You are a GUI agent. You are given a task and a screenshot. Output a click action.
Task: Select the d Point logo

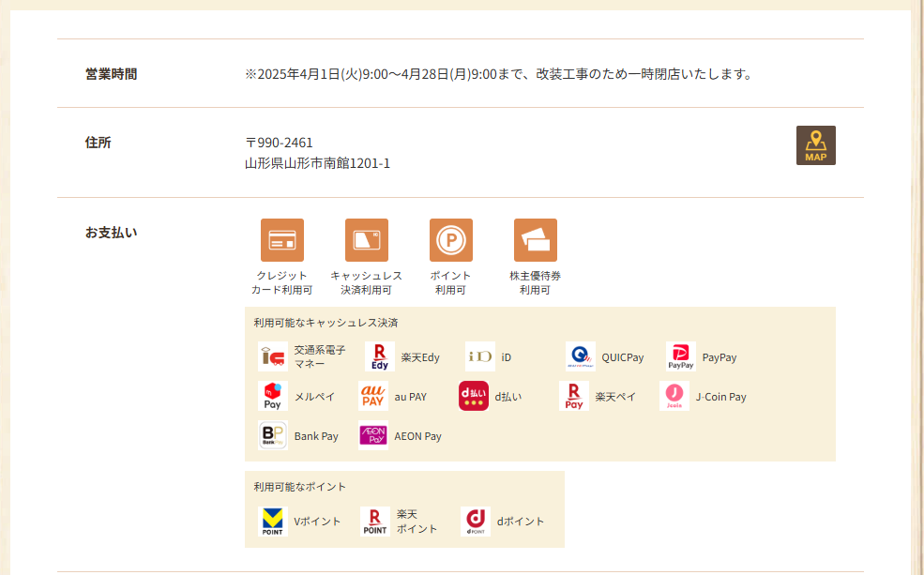(476, 522)
